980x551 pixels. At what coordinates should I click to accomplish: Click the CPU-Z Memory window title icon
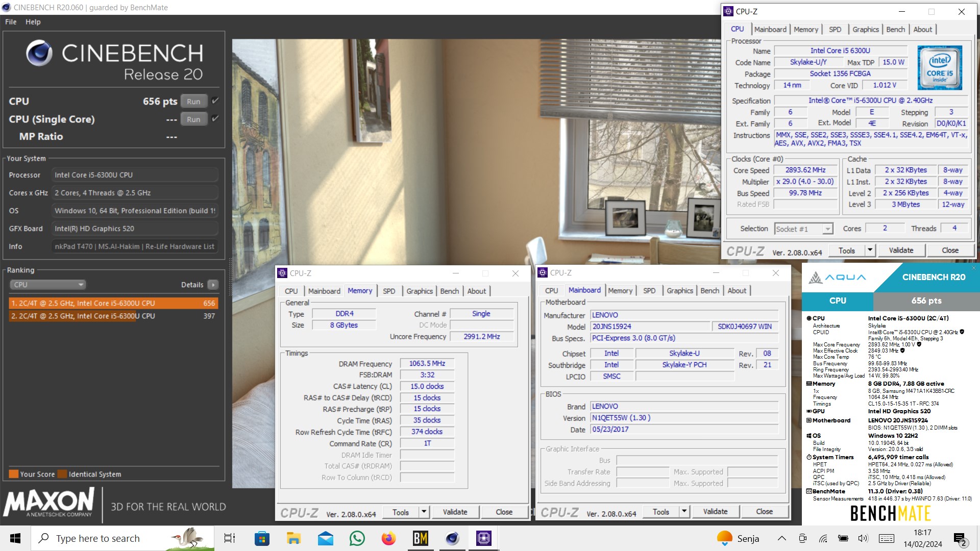click(x=282, y=273)
